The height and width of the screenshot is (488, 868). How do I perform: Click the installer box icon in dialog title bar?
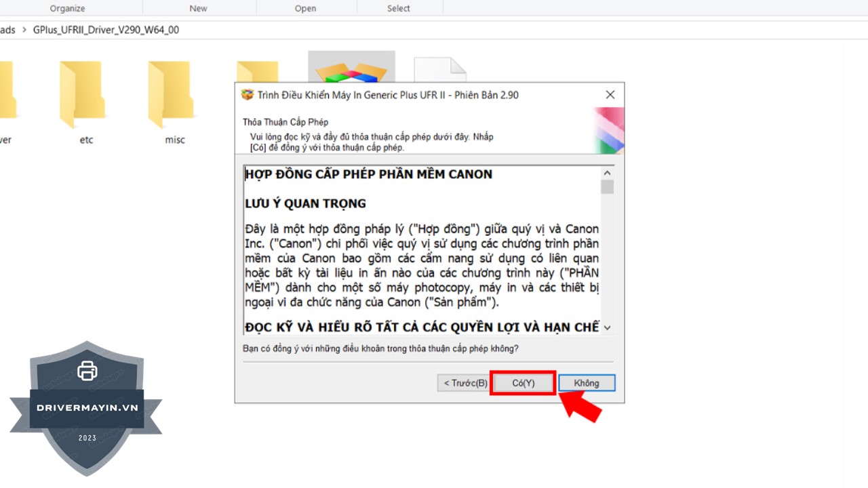tap(248, 95)
